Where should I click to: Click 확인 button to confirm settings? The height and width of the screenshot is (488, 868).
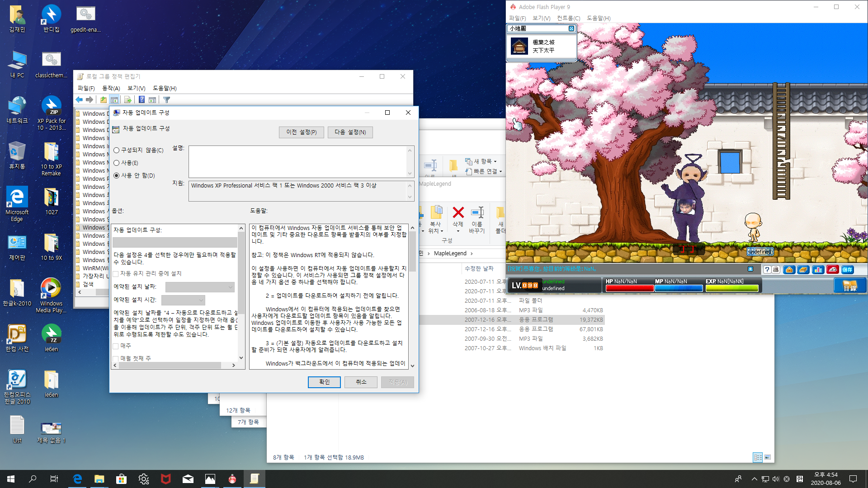pyautogui.click(x=324, y=381)
